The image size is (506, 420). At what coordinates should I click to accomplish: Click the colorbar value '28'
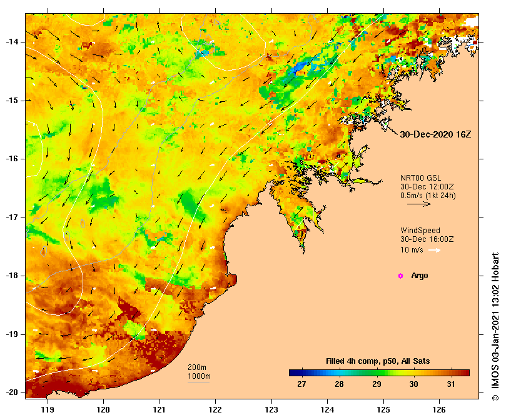(339, 384)
